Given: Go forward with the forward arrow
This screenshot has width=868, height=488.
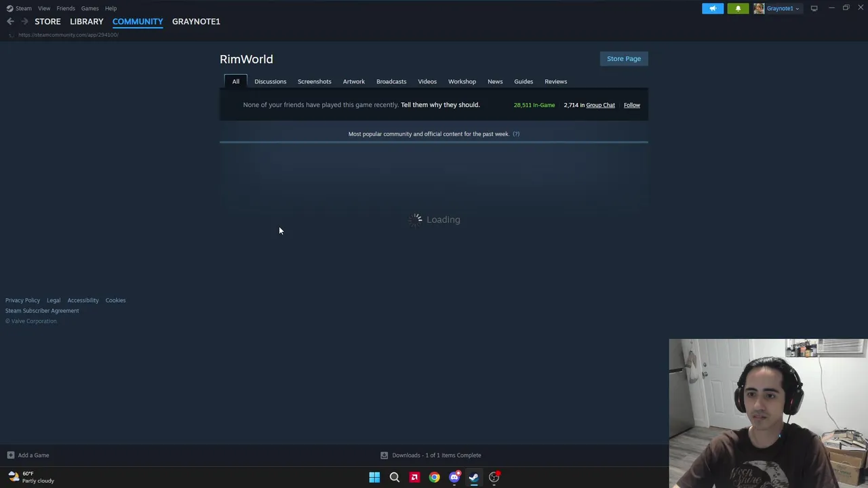Looking at the screenshot, I should click(24, 22).
